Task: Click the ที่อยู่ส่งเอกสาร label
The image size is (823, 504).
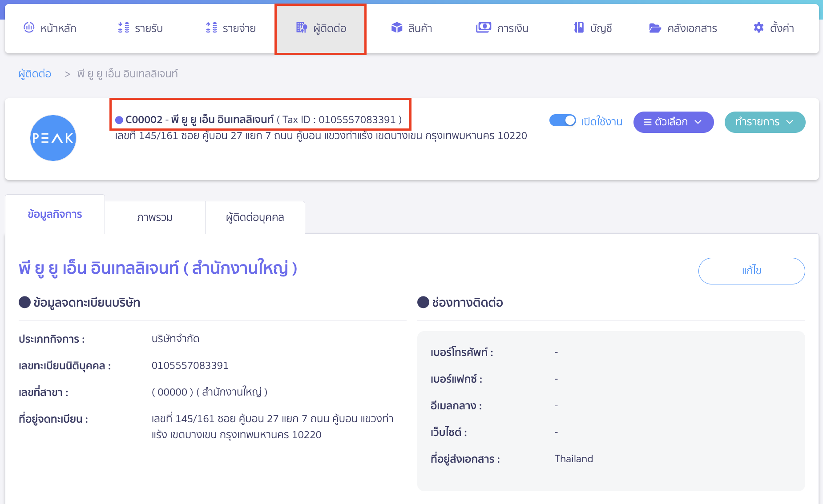Action: click(x=465, y=459)
